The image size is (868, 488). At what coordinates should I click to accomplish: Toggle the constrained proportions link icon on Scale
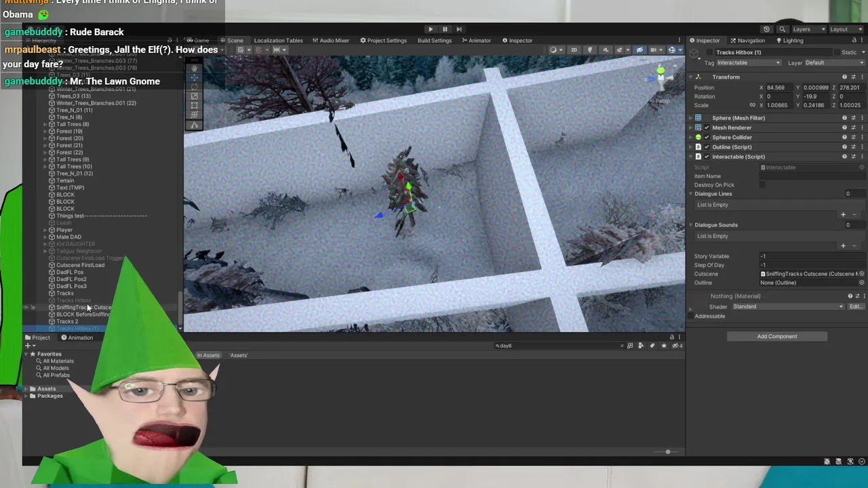click(752, 105)
